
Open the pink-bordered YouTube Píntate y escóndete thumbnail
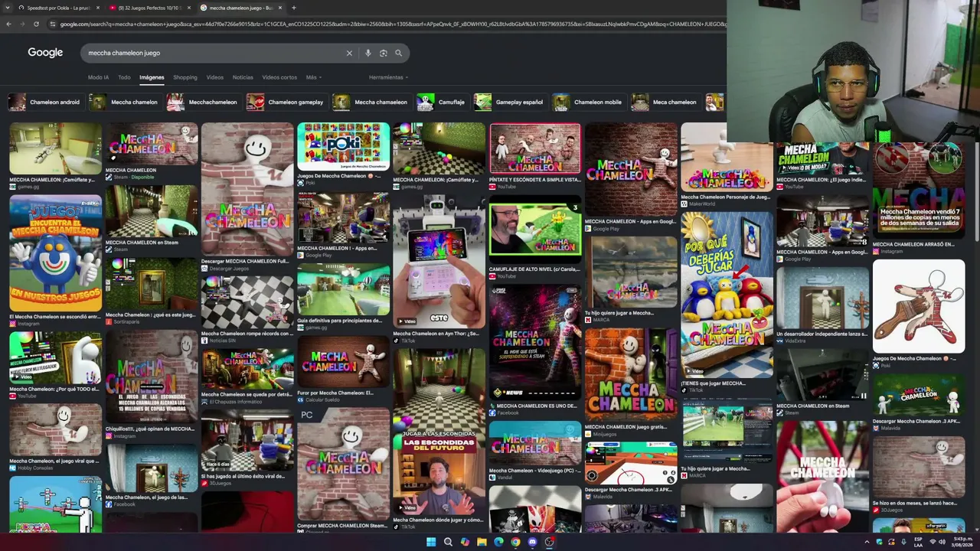click(x=535, y=148)
